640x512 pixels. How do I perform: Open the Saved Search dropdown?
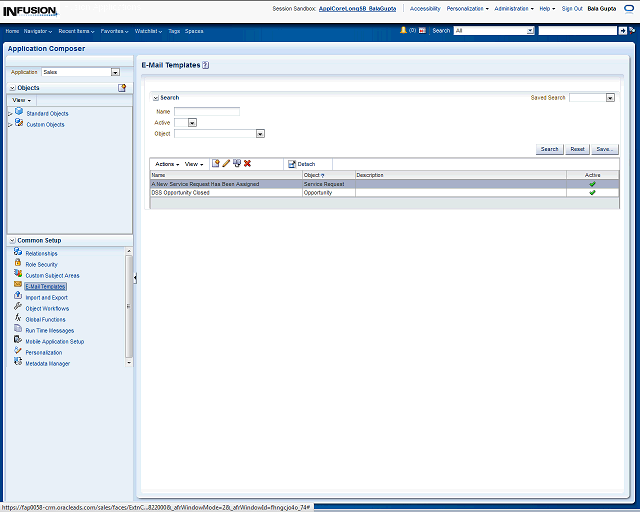[610, 98]
